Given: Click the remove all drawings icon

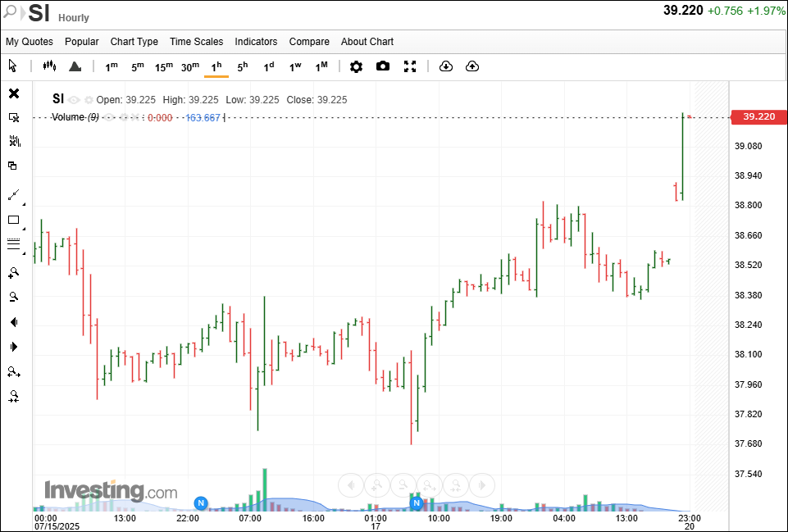Looking at the screenshot, I should 14,141.
